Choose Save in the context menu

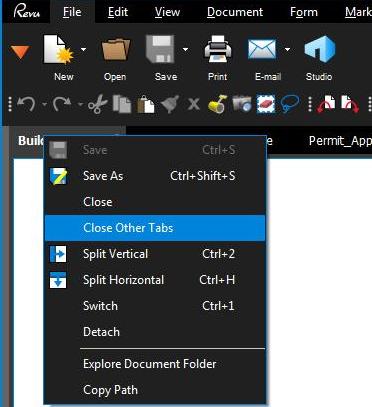coord(155,150)
